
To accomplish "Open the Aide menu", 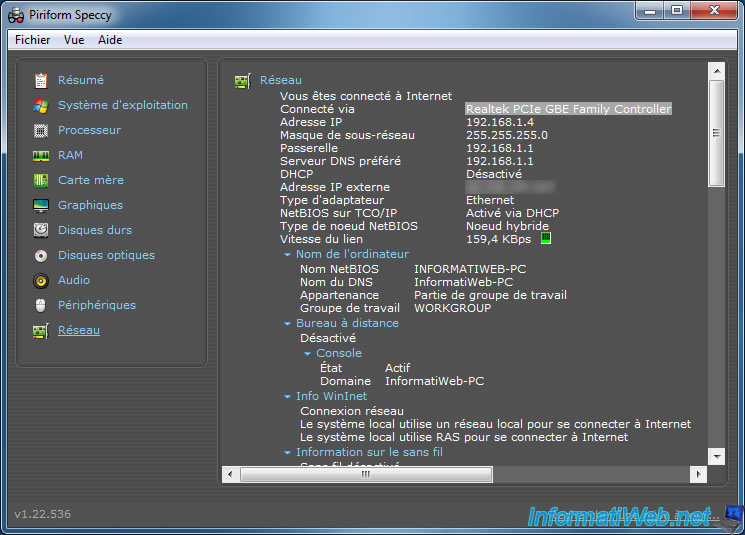I will pyautogui.click(x=110, y=40).
